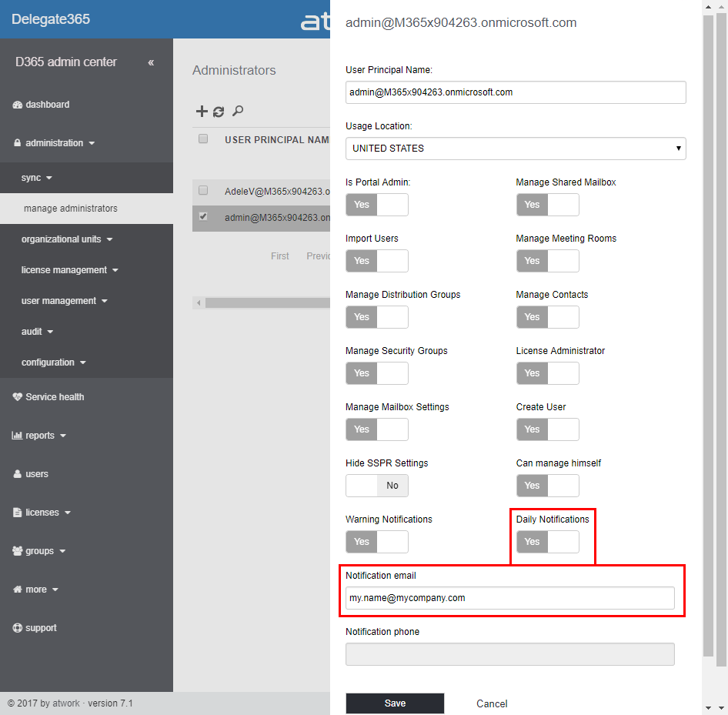Open Service health menu item
Screen dimensions: 728x715
(x=48, y=397)
